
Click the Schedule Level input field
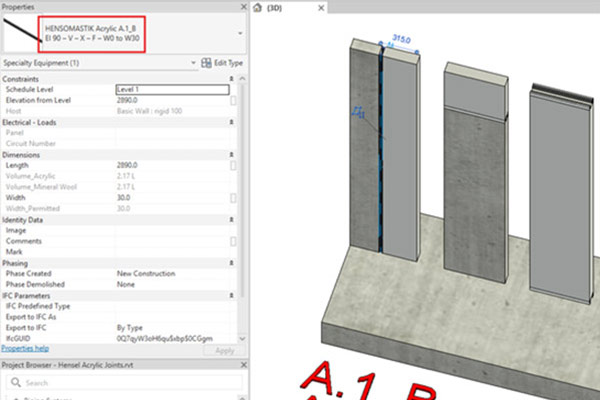pyautogui.click(x=171, y=89)
